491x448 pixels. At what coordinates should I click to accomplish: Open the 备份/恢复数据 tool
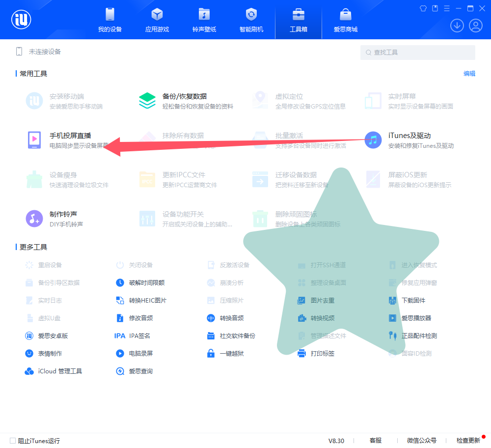click(x=186, y=101)
